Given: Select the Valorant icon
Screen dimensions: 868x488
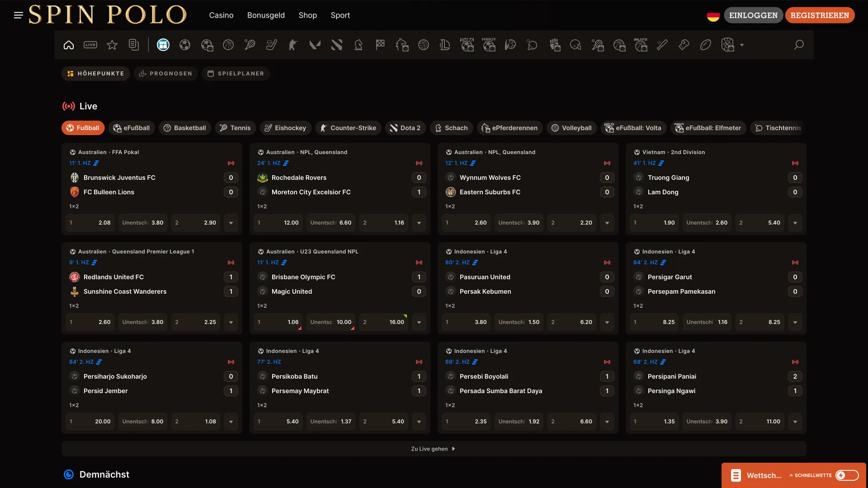Looking at the screenshot, I should click(315, 45).
